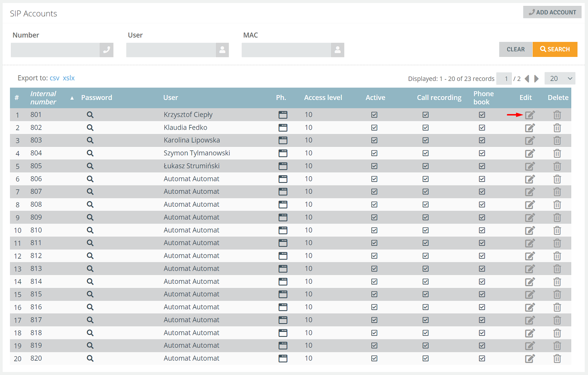The height and width of the screenshot is (375, 588).
Task: Delete account 806
Action: click(x=557, y=179)
